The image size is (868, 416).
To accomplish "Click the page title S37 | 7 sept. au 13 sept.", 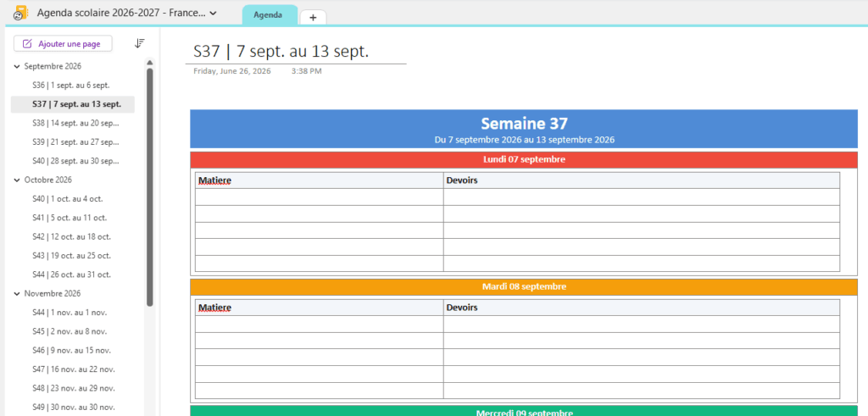I will tap(281, 51).
